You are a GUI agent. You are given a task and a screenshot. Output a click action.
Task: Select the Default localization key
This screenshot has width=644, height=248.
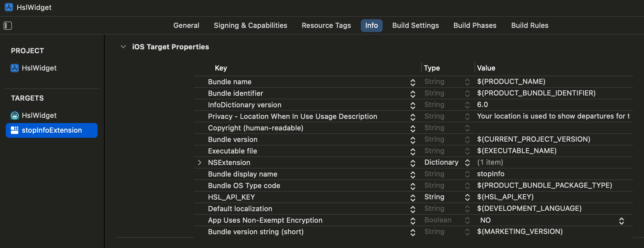click(x=240, y=209)
